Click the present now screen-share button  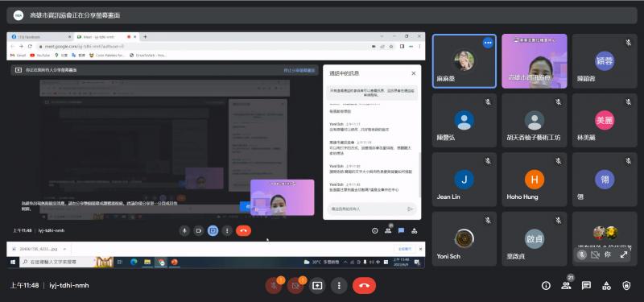pos(317,286)
